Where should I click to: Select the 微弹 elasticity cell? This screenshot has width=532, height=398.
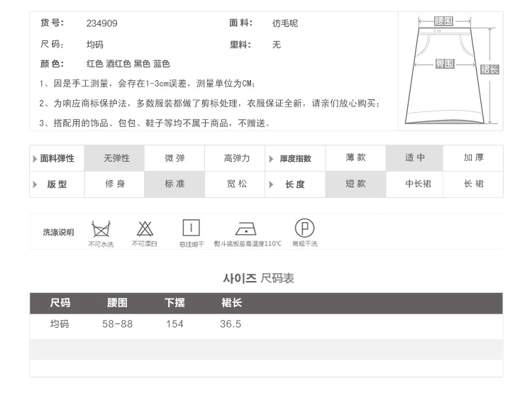pyautogui.click(x=174, y=158)
